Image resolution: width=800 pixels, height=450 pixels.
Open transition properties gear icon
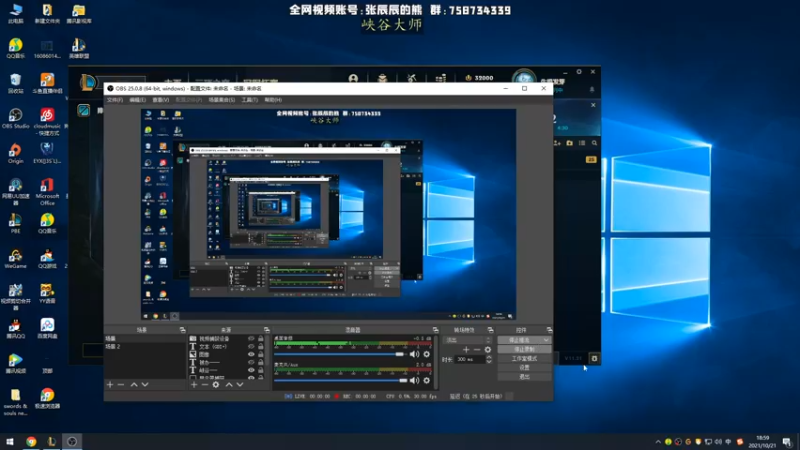pyautogui.click(x=488, y=349)
